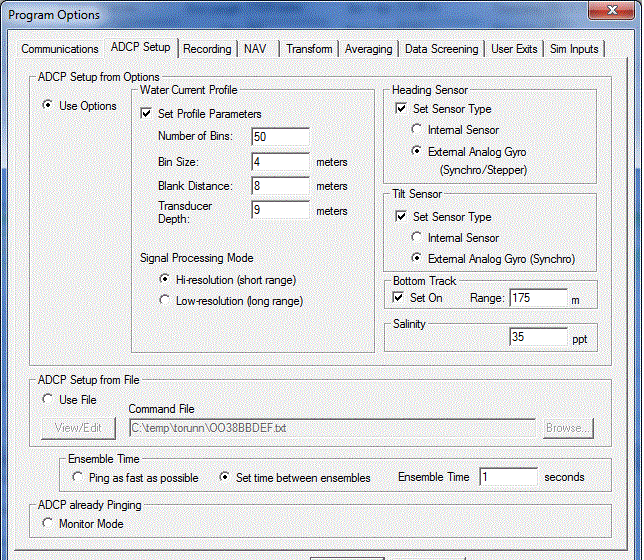This screenshot has width=644, height=560.
Task: Open the Data Screening tab
Action: click(441, 49)
